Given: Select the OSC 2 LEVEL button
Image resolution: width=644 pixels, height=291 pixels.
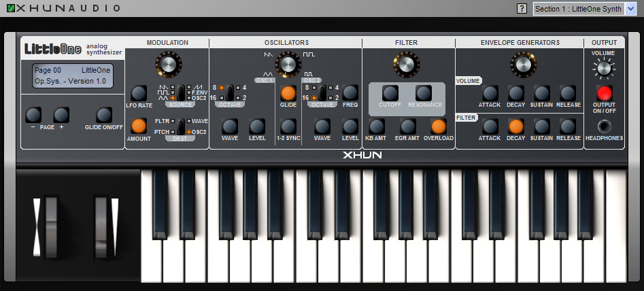Looking at the screenshot, I should [350, 127].
